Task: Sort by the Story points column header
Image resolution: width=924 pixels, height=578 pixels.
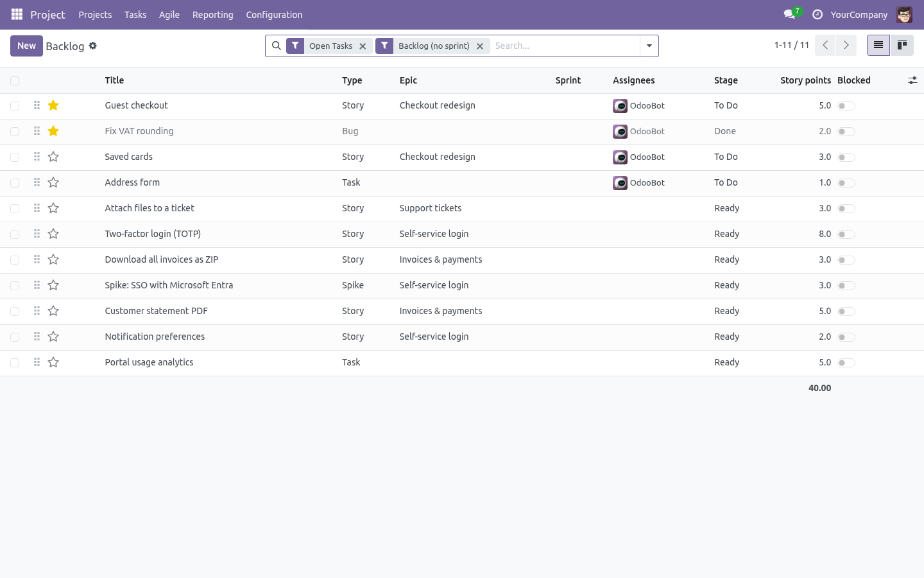Action: pyautogui.click(x=805, y=80)
